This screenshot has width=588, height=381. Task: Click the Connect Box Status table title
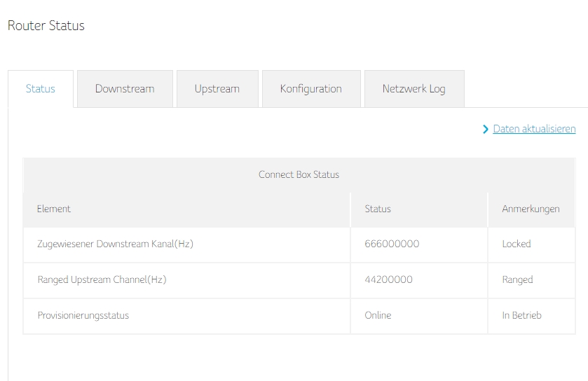point(299,174)
